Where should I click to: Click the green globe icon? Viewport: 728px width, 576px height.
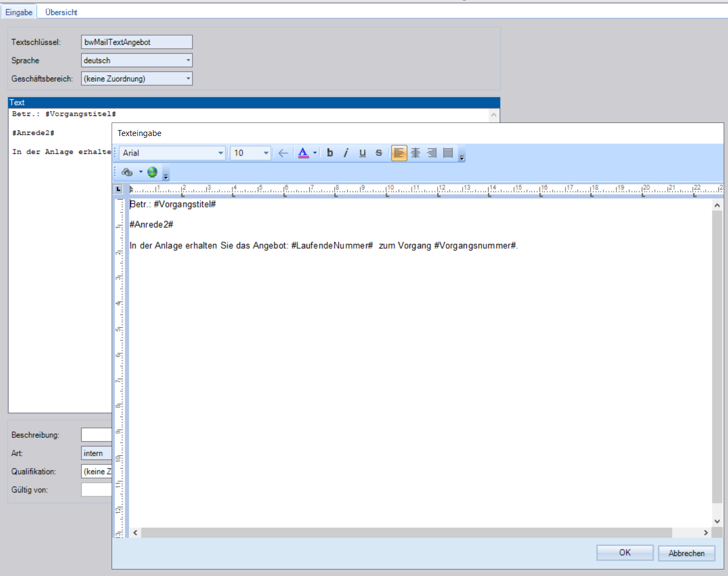coord(152,172)
